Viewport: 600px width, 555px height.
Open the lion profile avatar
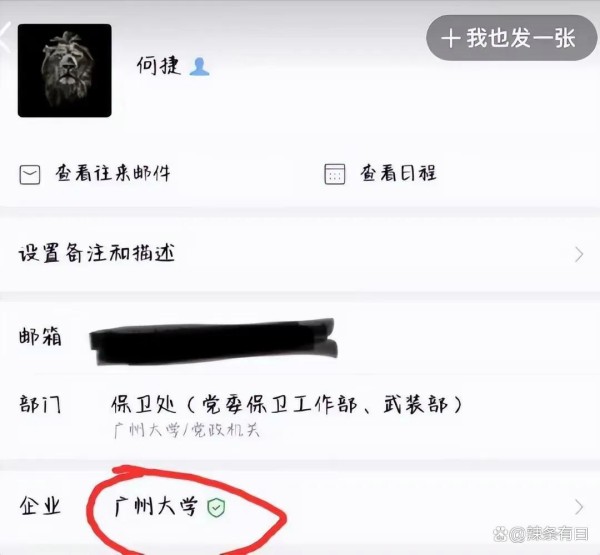pyautogui.click(x=65, y=70)
